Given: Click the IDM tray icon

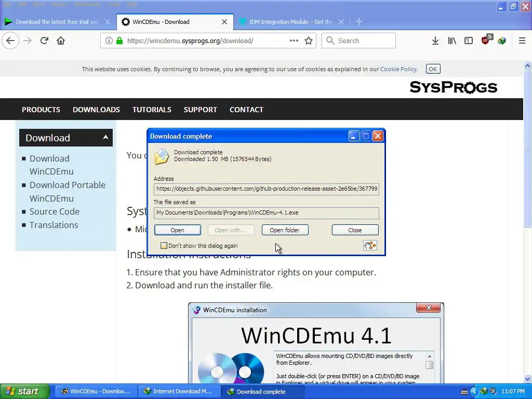Looking at the screenshot, I should (484, 391).
